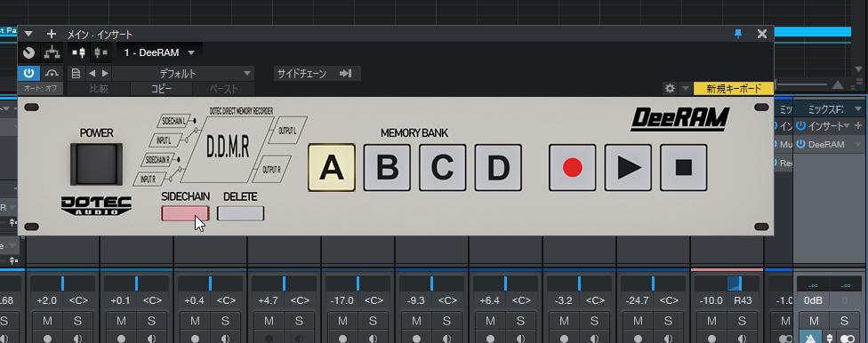Image resolution: width=868 pixels, height=343 pixels.
Task: Switch to expanded insert view icon
Action: (x=78, y=52)
